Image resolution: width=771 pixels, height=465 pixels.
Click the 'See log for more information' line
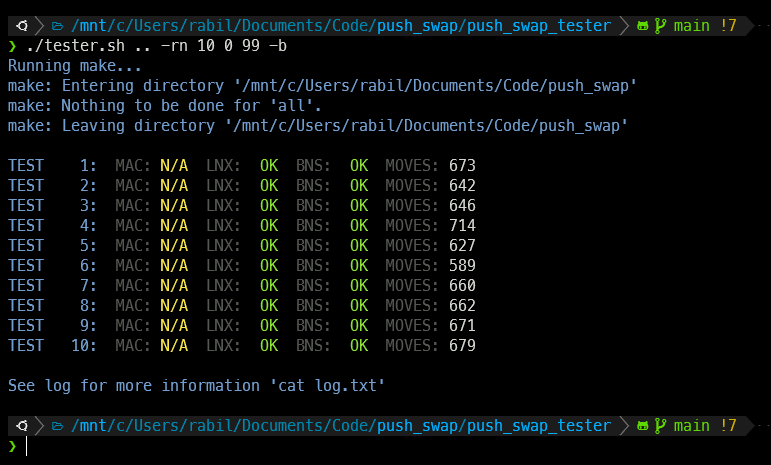pyautogui.click(x=196, y=386)
